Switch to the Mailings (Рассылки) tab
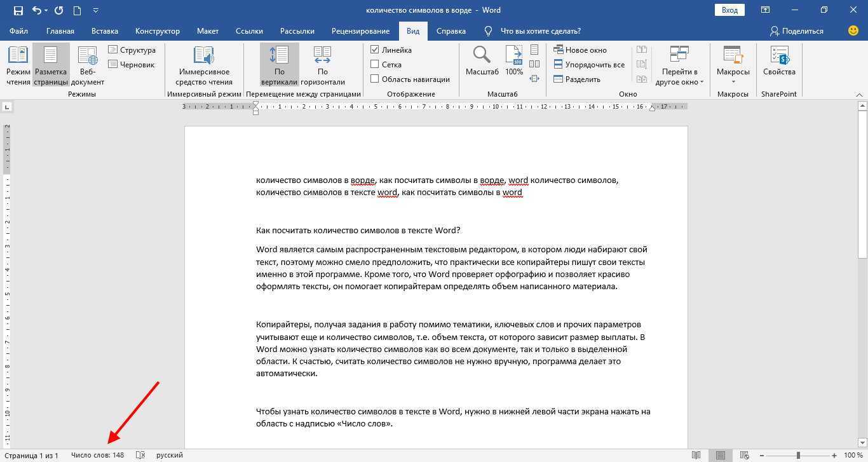 point(297,31)
